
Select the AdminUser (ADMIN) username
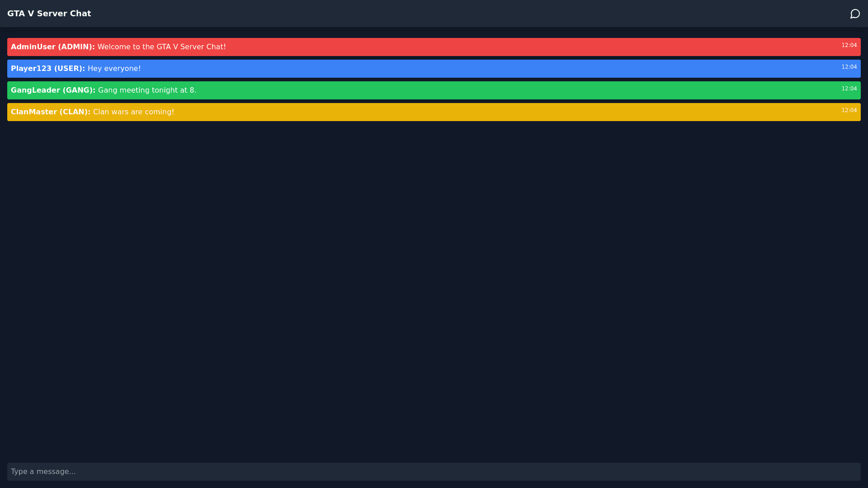coord(52,47)
